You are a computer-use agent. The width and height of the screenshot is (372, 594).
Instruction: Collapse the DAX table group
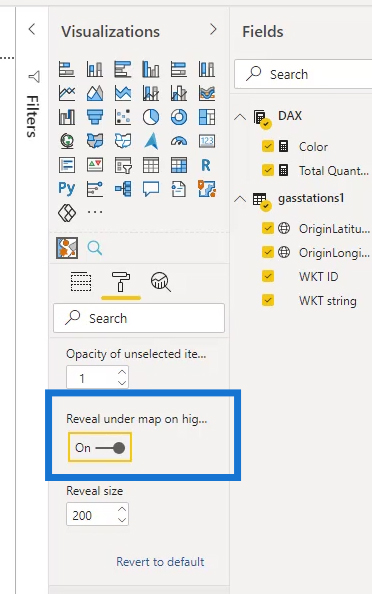tap(240, 116)
